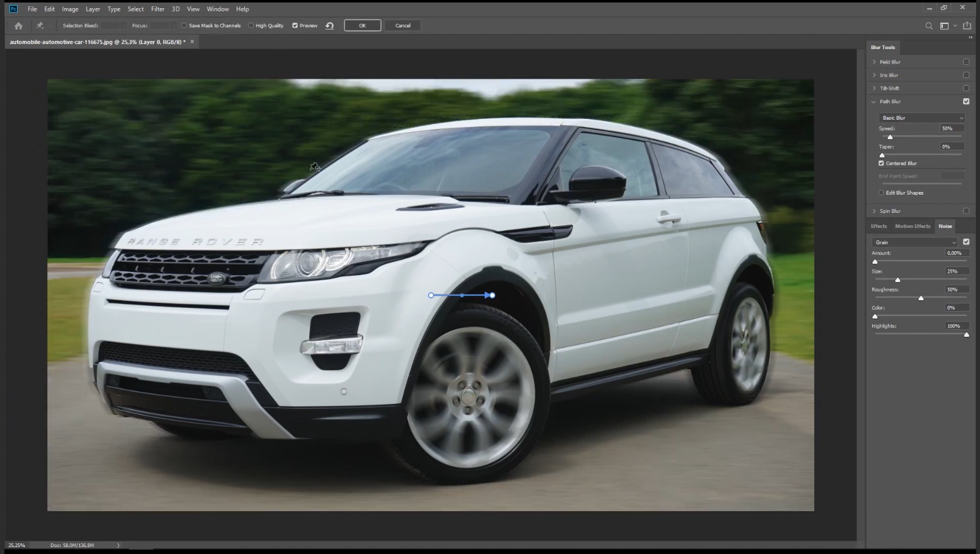Close the automobile-automotive-car document tab

[192, 42]
